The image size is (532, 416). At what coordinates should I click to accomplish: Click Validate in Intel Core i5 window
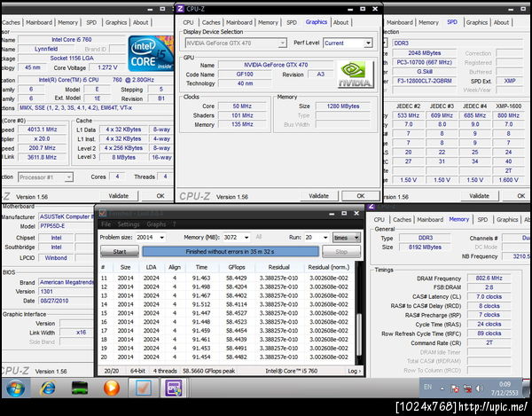tap(119, 196)
